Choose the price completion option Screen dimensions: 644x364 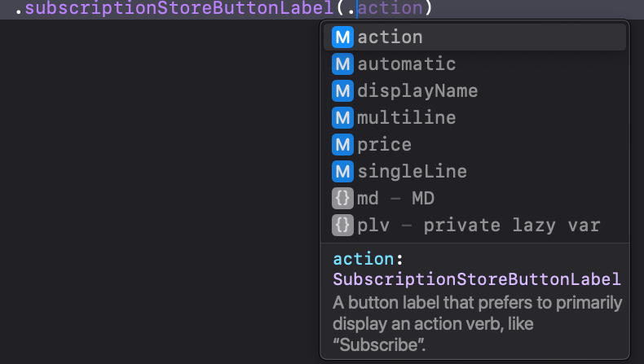(x=474, y=144)
